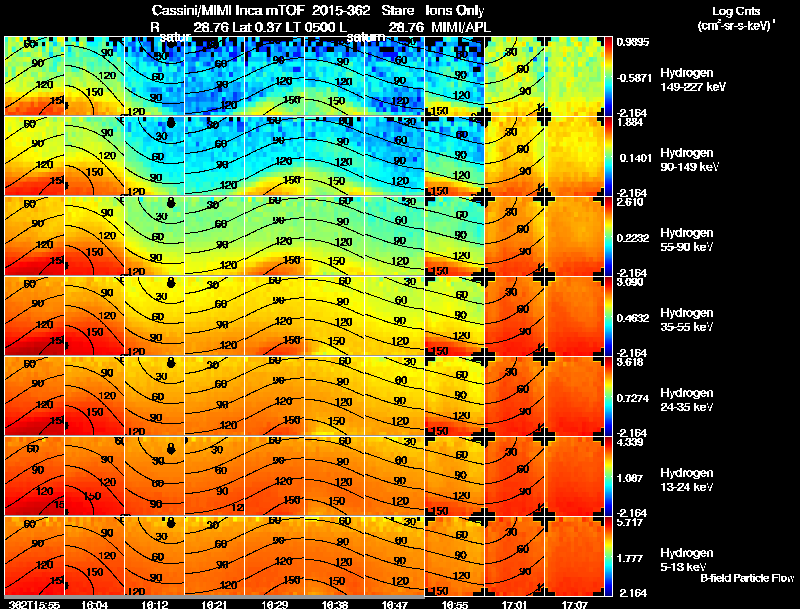
Task: Open the 16:38 panel in the 35-55 keV row
Action: pos(334,316)
